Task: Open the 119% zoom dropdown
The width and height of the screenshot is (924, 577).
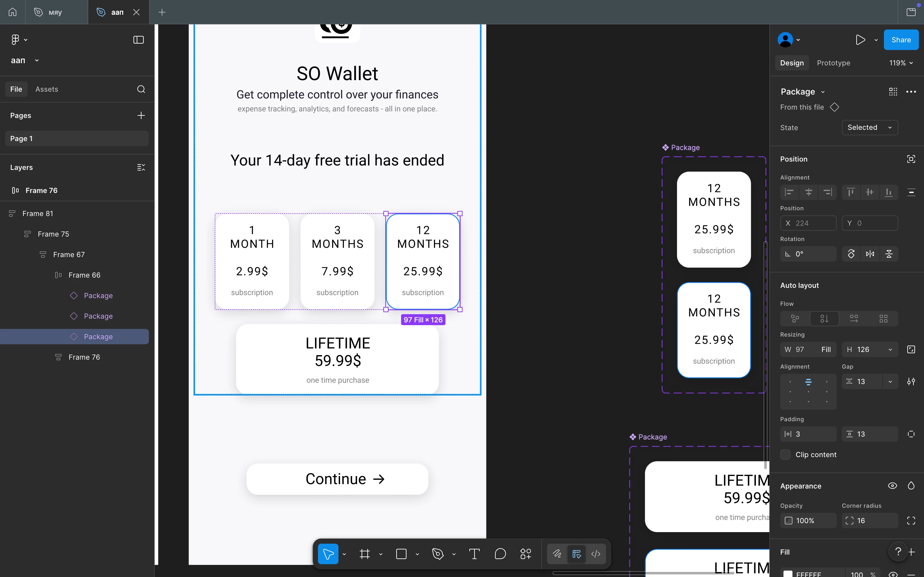Action: [x=901, y=63]
